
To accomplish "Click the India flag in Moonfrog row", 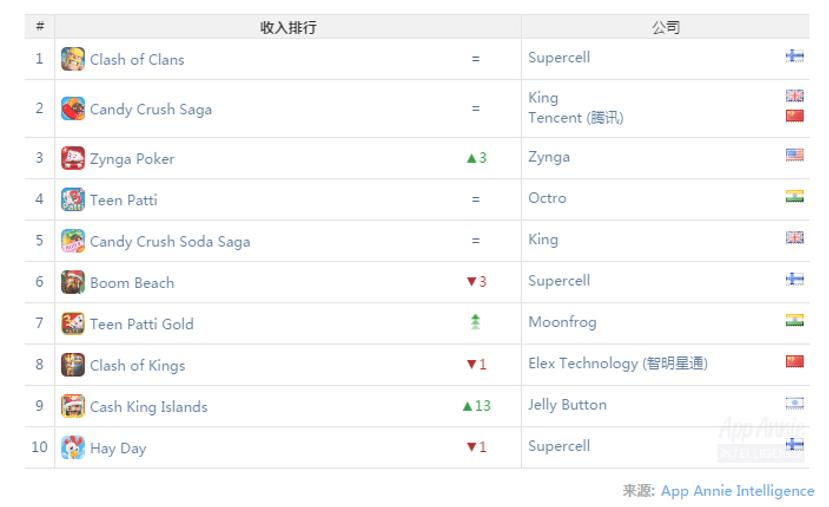I will click(x=794, y=320).
